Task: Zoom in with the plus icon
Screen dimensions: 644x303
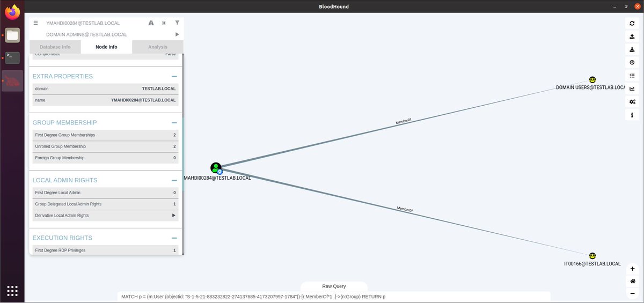Action: pos(632,269)
